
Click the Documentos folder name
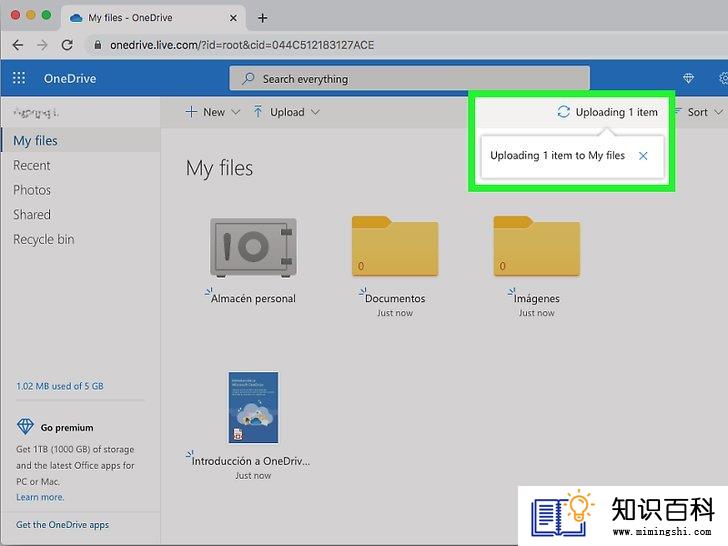pyautogui.click(x=395, y=299)
